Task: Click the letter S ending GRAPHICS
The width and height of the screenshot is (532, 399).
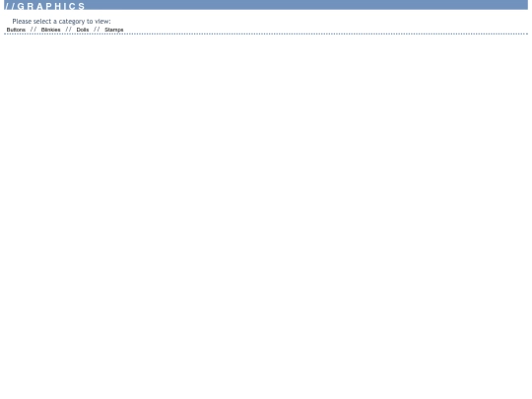Action: point(82,6)
